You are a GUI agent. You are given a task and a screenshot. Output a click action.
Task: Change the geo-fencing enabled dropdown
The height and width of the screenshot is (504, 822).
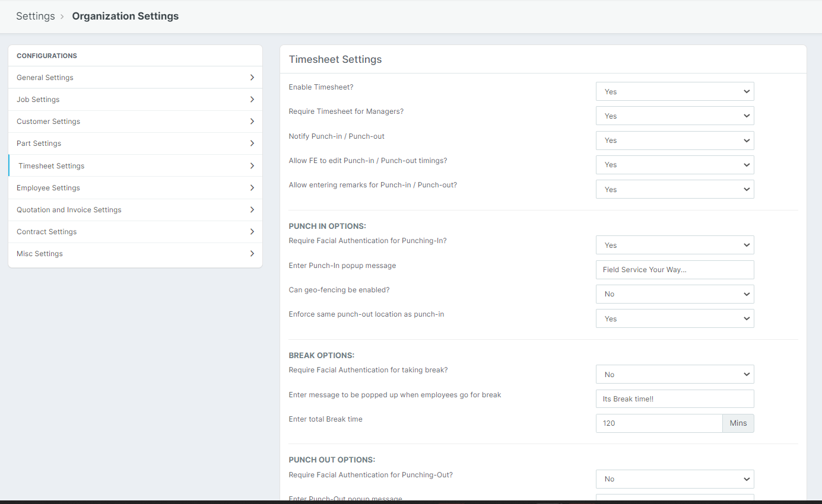click(674, 294)
